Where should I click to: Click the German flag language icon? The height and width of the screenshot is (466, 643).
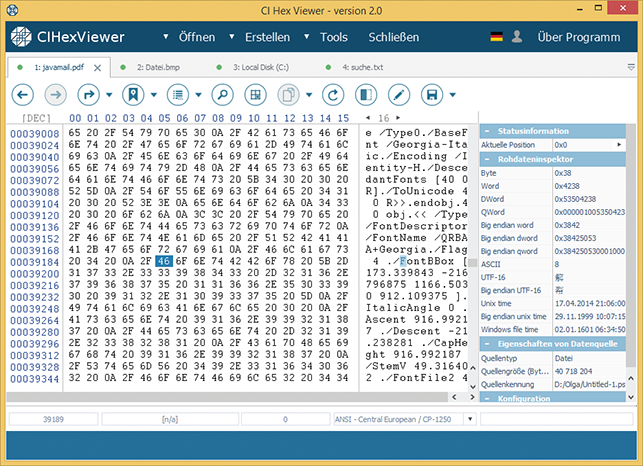point(497,37)
